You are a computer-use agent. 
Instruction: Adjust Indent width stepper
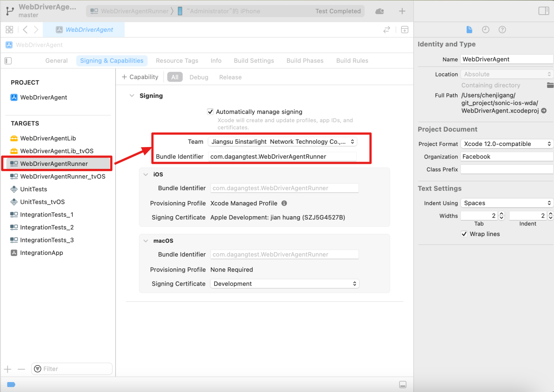point(551,216)
